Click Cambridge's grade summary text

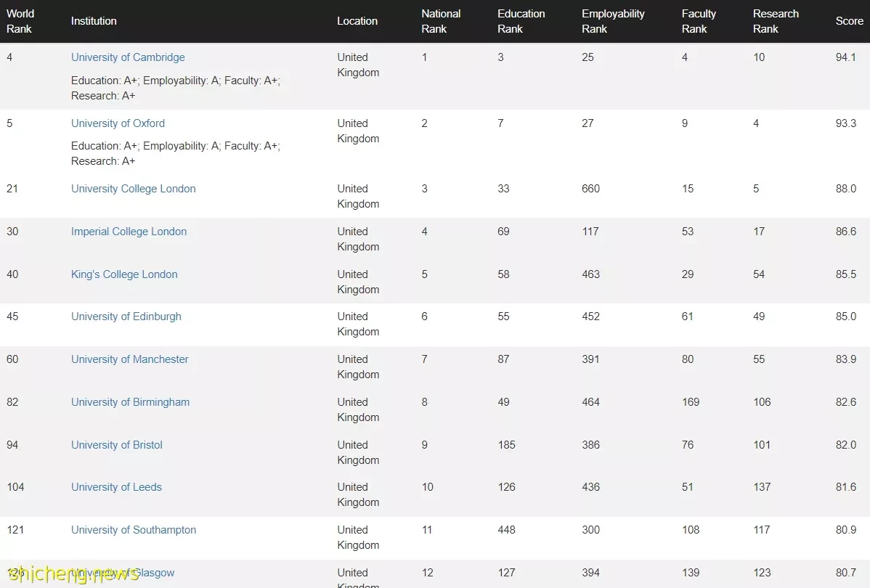(x=175, y=89)
